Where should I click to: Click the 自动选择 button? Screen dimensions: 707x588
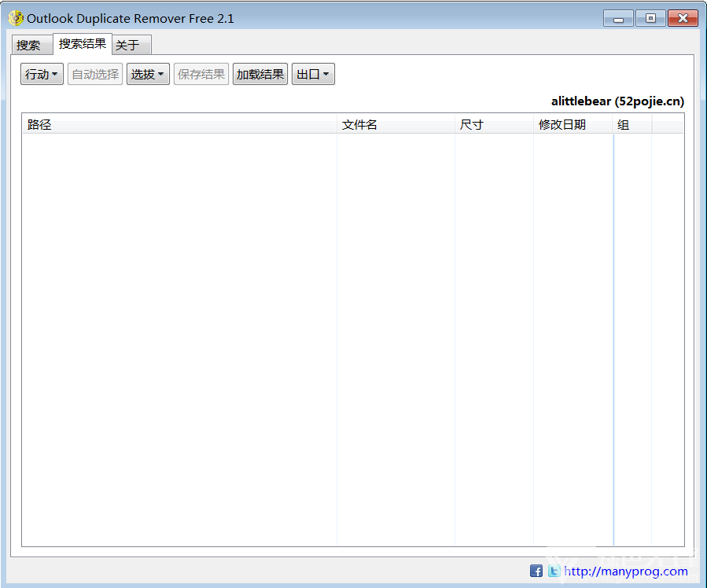pos(95,74)
